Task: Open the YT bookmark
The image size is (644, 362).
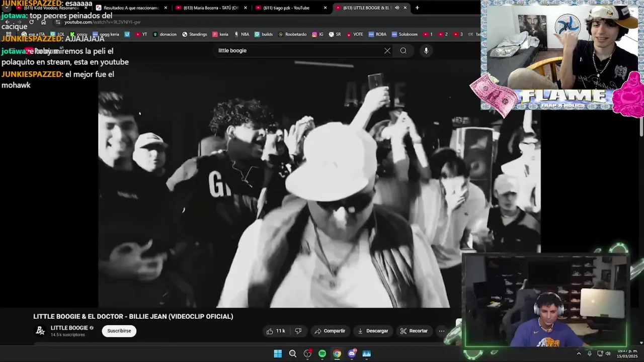Action: (x=141, y=34)
